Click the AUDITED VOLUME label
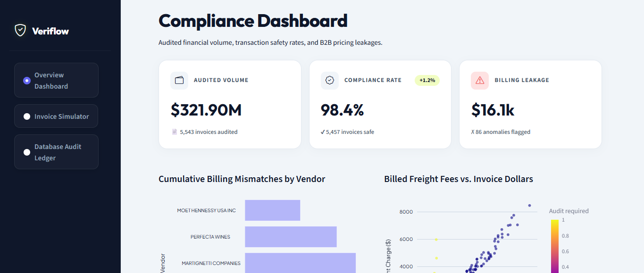Viewport: 644px width, 273px height. [221, 80]
